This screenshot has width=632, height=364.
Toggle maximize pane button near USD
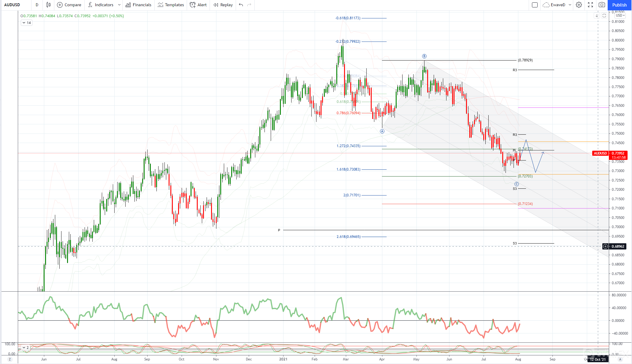(x=604, y=15)
